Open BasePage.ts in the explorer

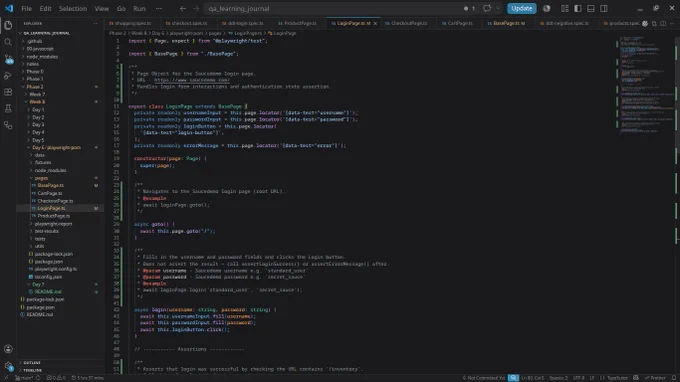click(x=60, y=186)
